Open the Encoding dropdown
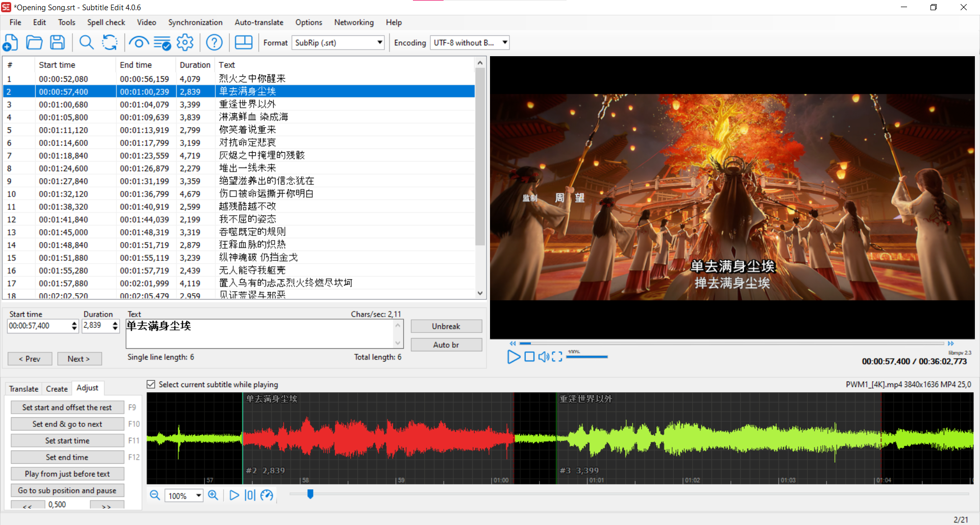This screenshot has width=980, height=525. click(470, 43)
